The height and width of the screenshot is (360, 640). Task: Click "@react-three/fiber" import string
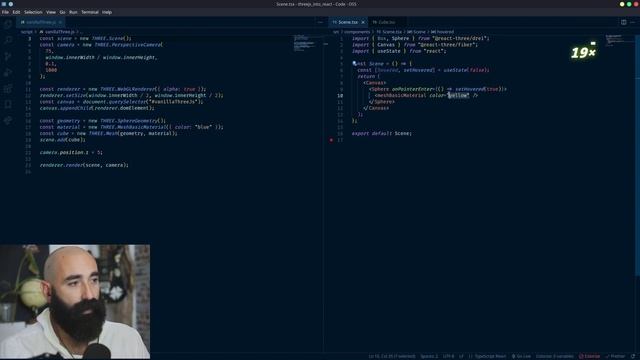(448, 45)
